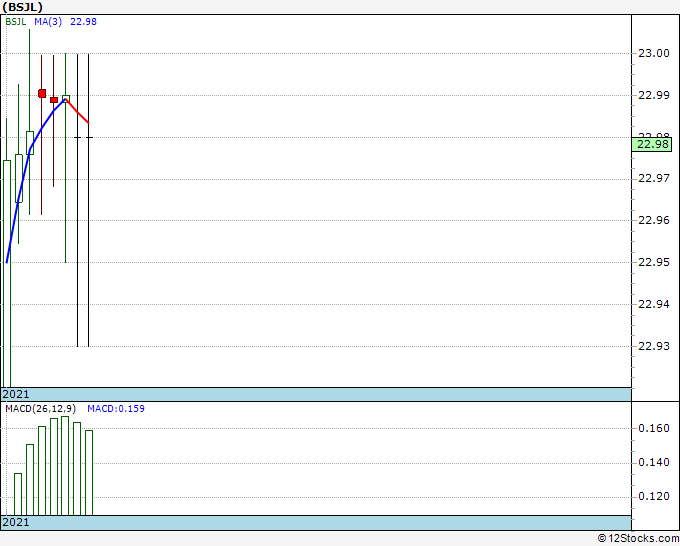Click the MACD(26,12,9) indicator label
This screenshot has height=546, width=680.
coord(41,409)
